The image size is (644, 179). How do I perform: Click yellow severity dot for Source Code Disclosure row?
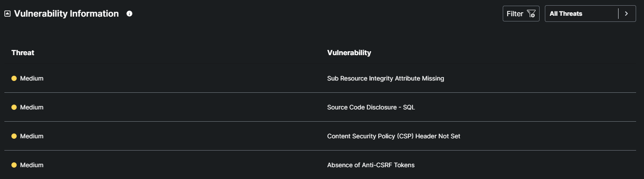point(14,107)
